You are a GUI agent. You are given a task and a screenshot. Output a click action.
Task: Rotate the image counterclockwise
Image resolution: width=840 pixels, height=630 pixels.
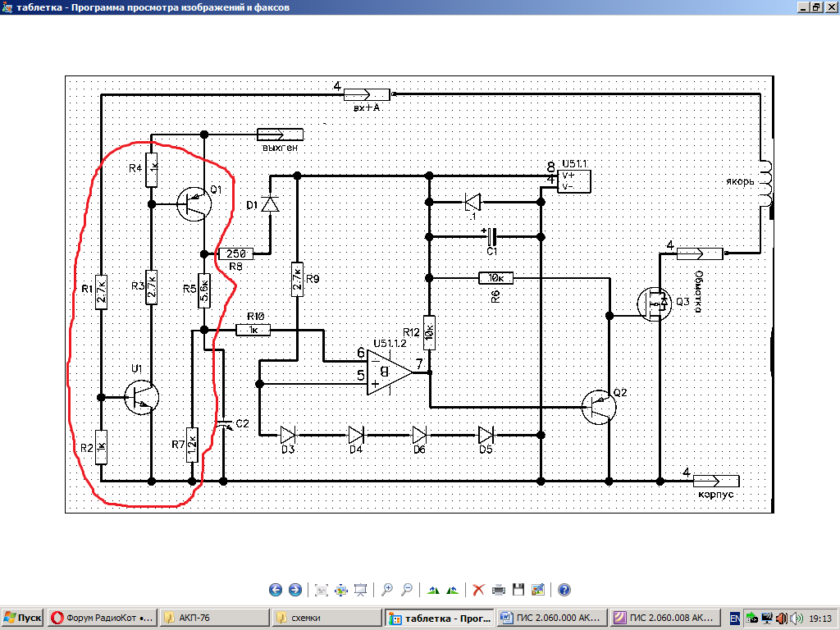point(452,590)
